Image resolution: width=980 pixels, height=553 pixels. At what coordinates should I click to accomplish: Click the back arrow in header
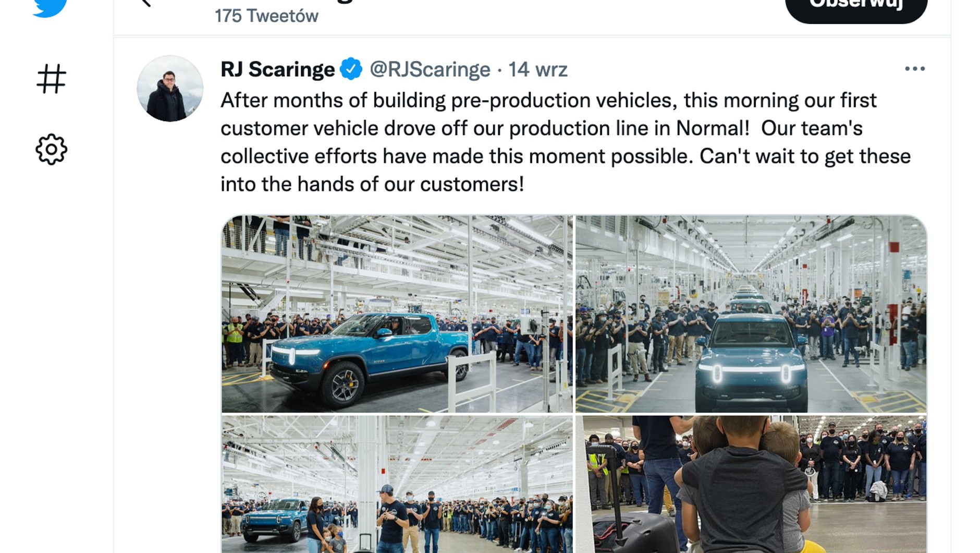click(x=146, y=3)
